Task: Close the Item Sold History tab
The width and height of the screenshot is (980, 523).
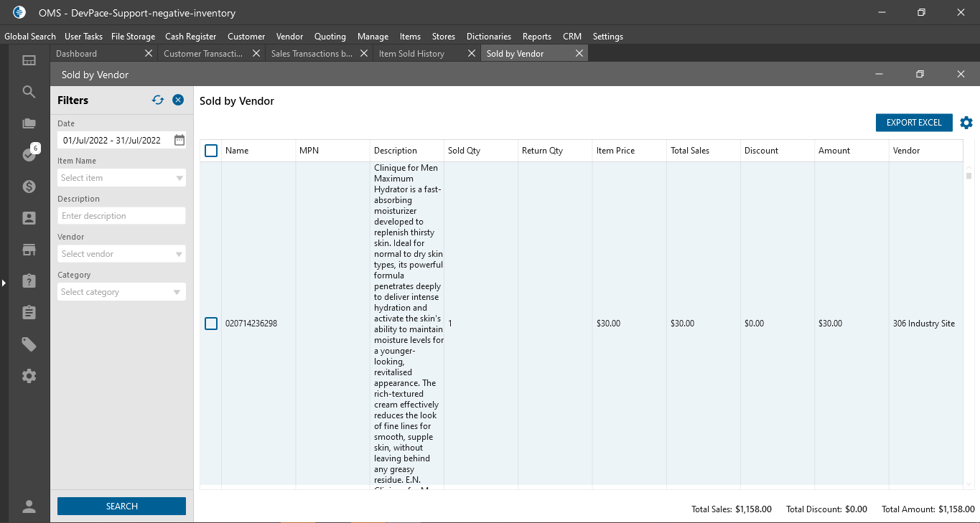Action: (x=472, y=53)
